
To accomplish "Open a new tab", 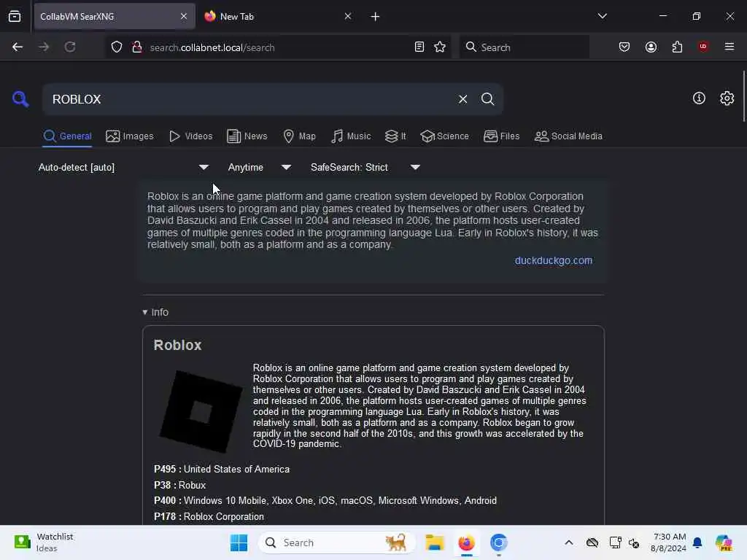I will 375,17.
